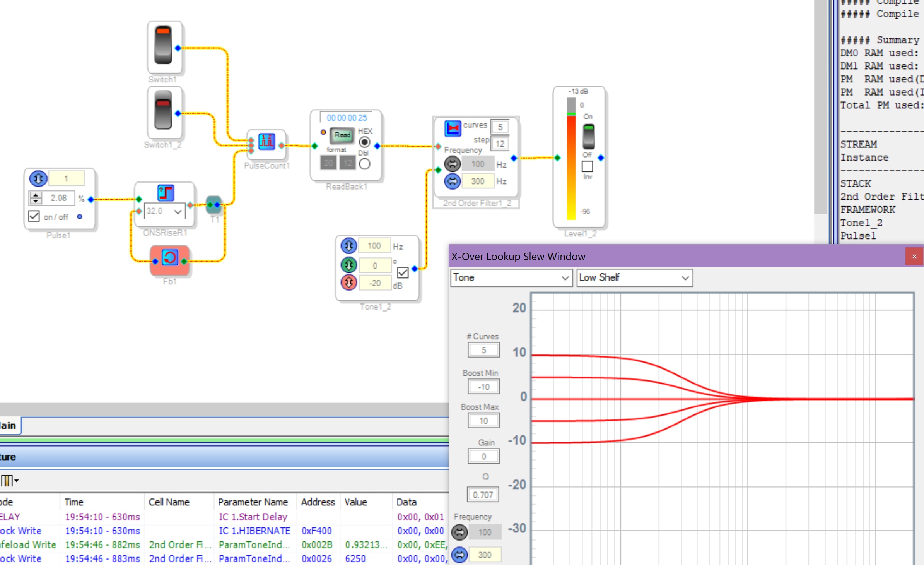The height and width of the screenshot is (565, 924).
Task: Open the Low Shelf filter type dropdown
Action: point(634,278)
